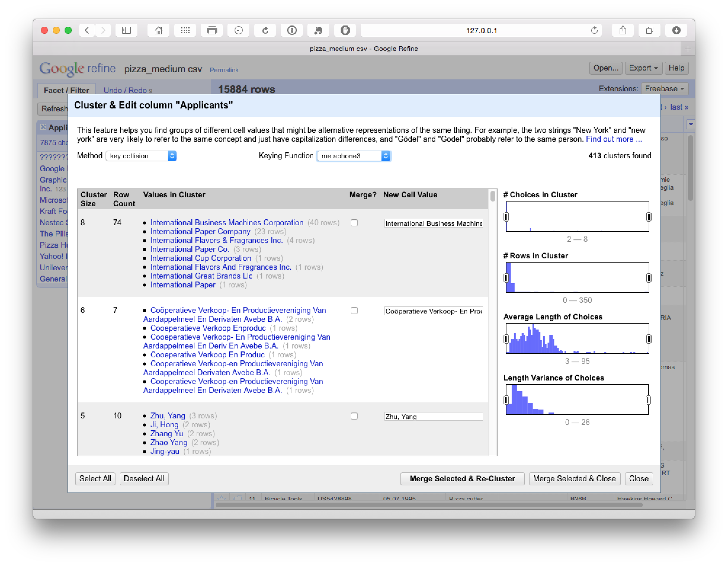728x566 pixels.
Task: Click the Ji, Hong value link
Action: (x=164, y=425)
